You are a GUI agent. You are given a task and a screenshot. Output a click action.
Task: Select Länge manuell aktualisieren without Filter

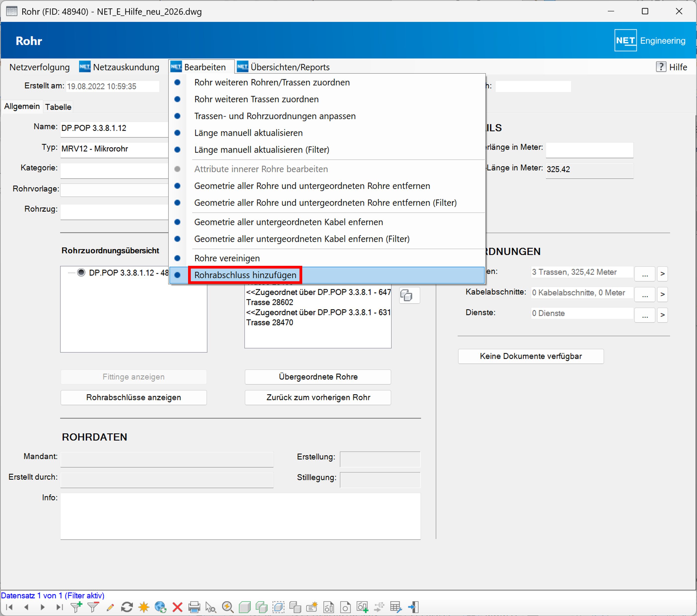pyautogui.click(x=327, y=133)
